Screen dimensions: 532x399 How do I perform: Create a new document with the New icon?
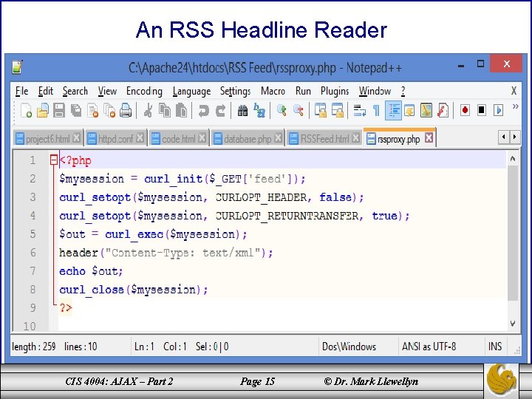26,111
